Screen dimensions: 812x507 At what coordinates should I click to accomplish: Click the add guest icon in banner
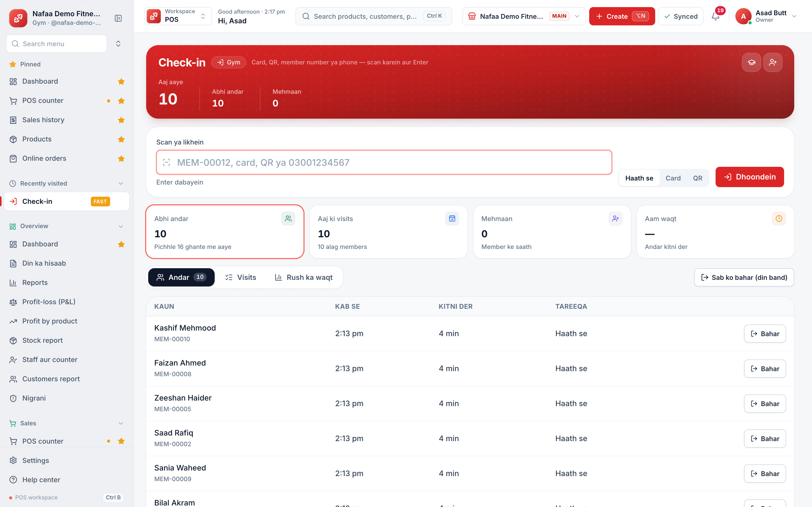point(773,62)
